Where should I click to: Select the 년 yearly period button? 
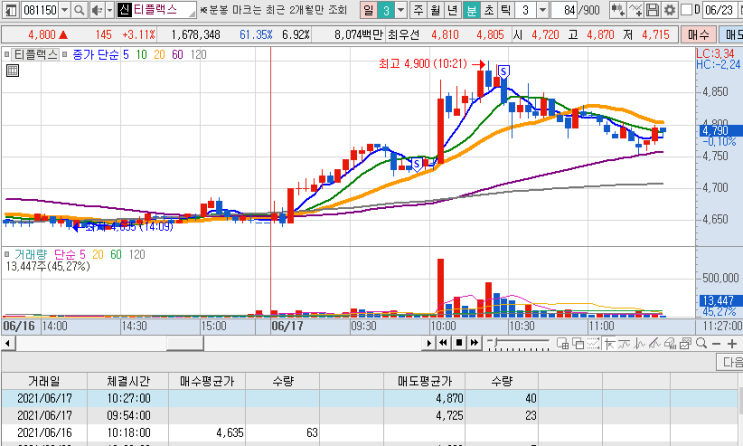coord(453,10)
